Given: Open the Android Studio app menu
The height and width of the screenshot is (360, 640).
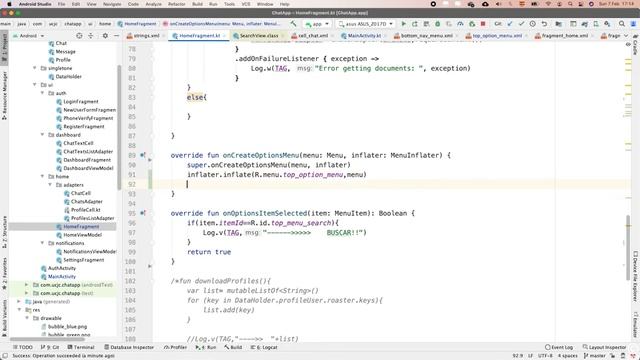Looking at the screenshot, I should [35, 4].
